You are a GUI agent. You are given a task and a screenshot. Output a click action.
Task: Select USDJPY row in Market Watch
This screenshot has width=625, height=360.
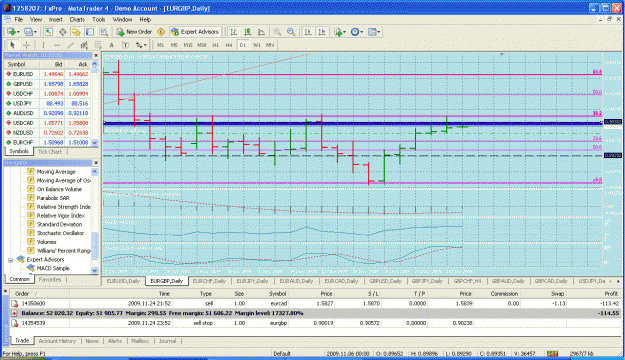tap(47, 104)
